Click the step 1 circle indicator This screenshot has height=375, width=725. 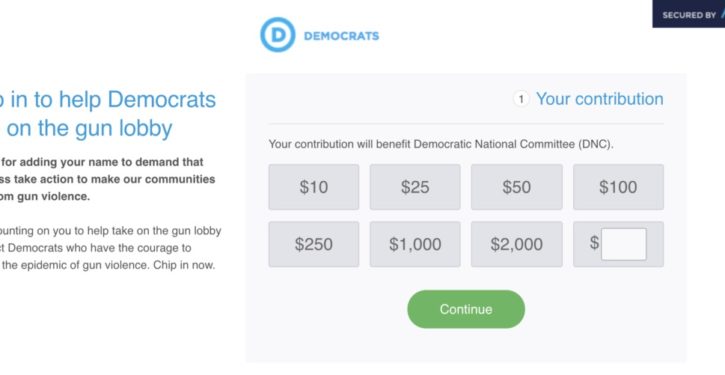pyautogui.click(x=521, y=99)
